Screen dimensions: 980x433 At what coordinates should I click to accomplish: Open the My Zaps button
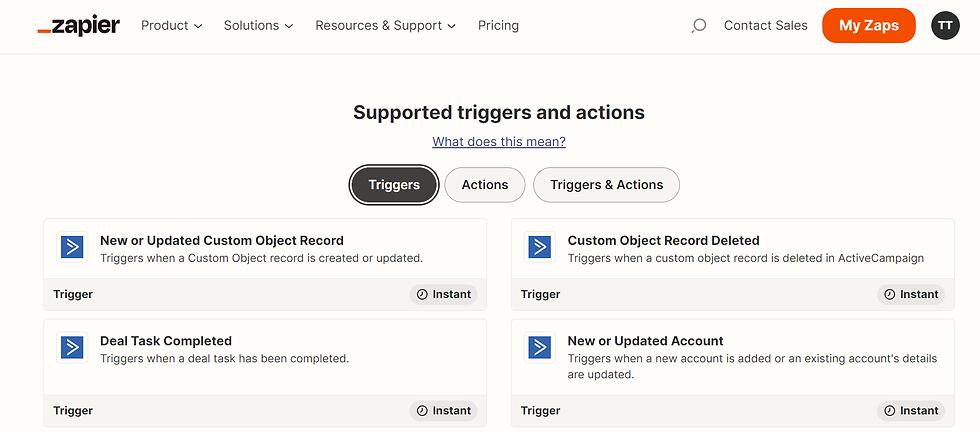869,26
